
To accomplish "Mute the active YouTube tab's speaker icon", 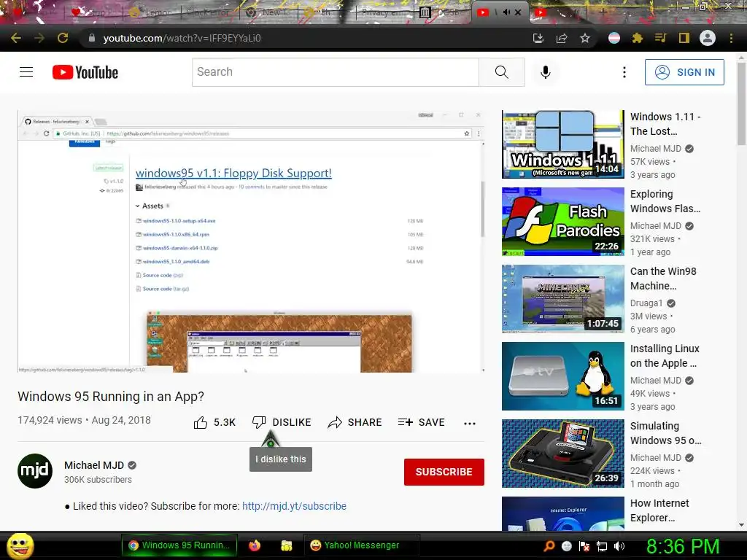I will 506,12.
